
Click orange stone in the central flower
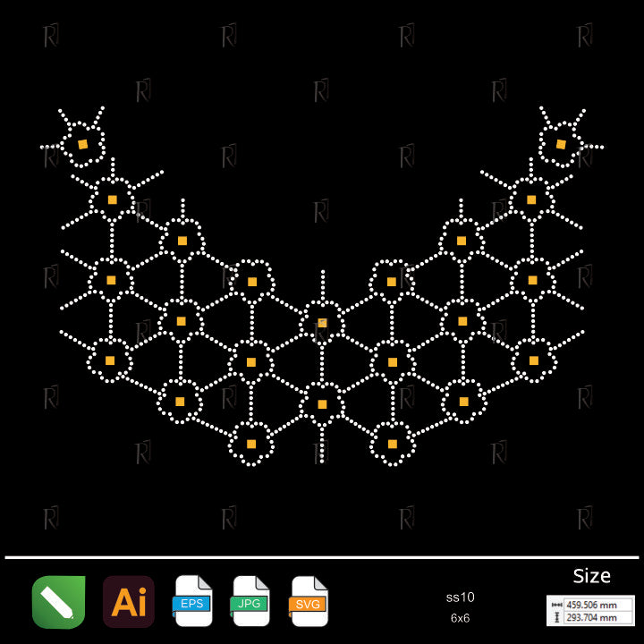point(322,322)
